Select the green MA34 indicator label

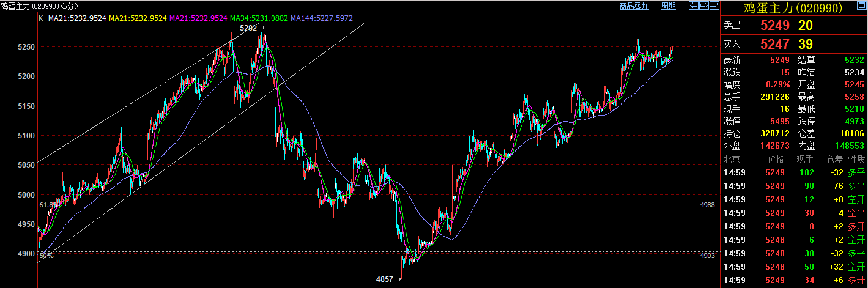tap(259, 18)
